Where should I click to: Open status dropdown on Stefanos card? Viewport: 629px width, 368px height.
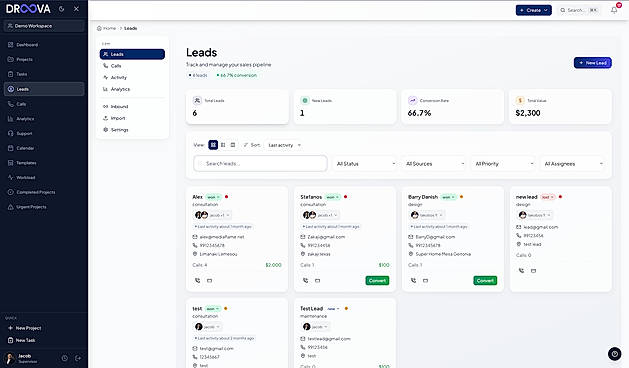[332, 197]
